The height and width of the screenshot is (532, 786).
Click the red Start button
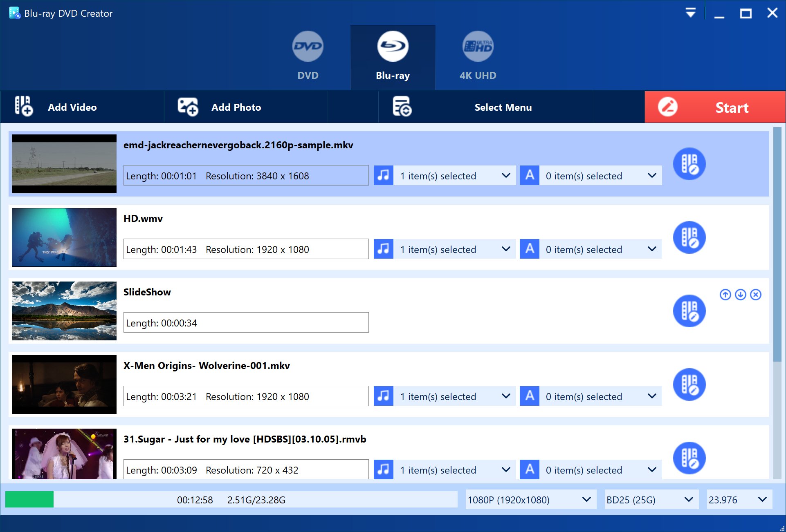pyautogui.click(x=715, y=107)
